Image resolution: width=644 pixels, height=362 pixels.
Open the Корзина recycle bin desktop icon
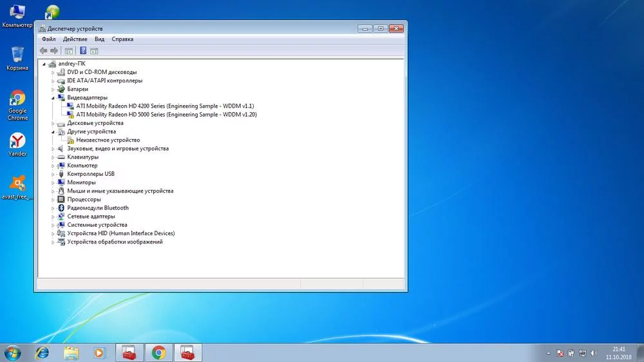point(17,59)
